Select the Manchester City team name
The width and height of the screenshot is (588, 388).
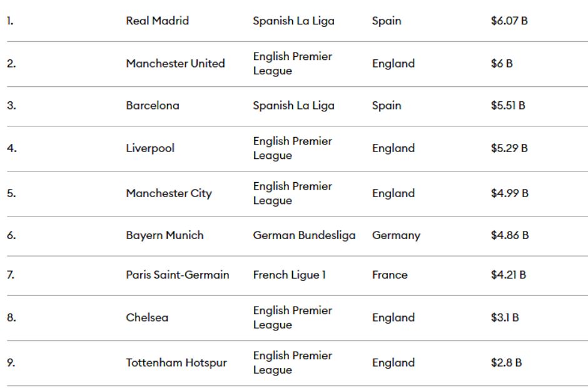pyautogui.click(x=169, y=193)
